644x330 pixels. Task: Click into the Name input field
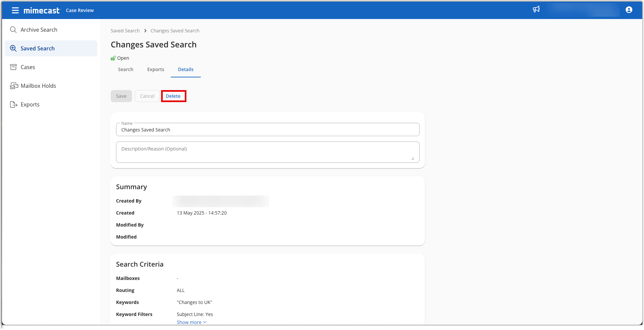[x=267, y=130]
